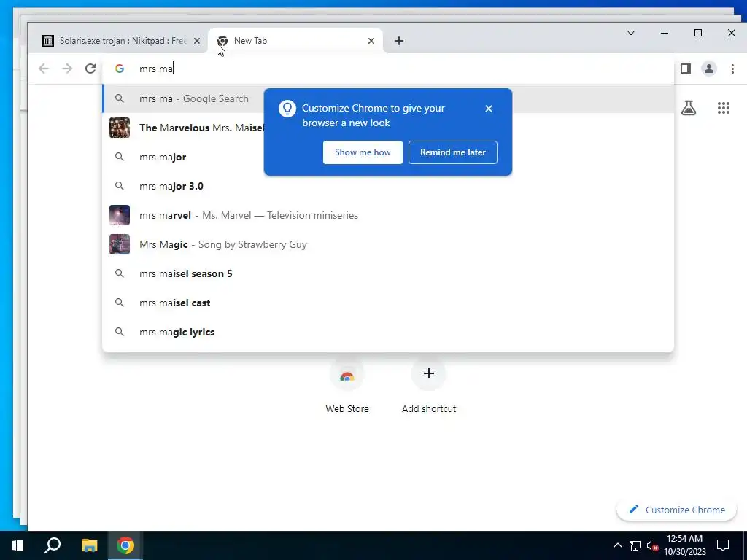
Task: Choose 'mrs marvel' Television miniseries suggestion
Action: (x=388, y=215)
